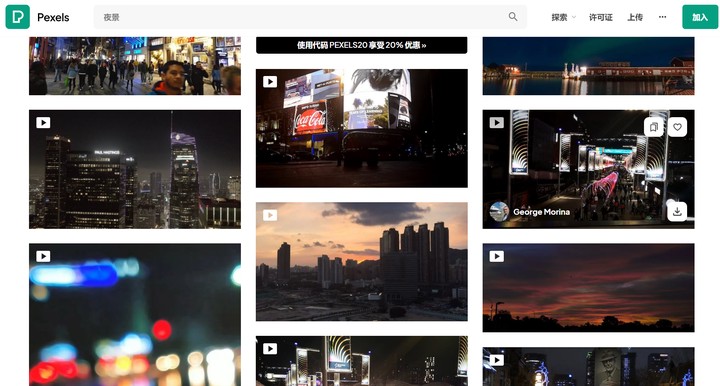Click play icon on Coca-Cola billboard video
720x386 pixels.
coord(270,82)
